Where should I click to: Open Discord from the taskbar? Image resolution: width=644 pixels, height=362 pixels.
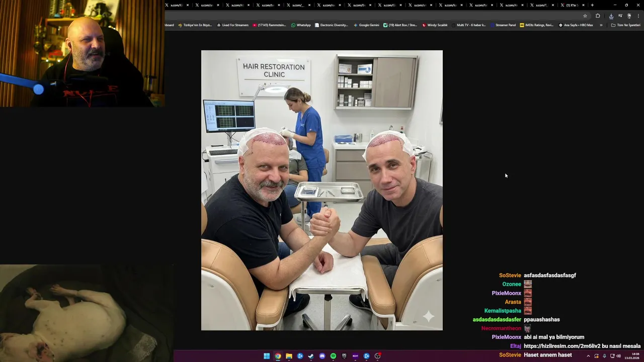pos(322,356)
